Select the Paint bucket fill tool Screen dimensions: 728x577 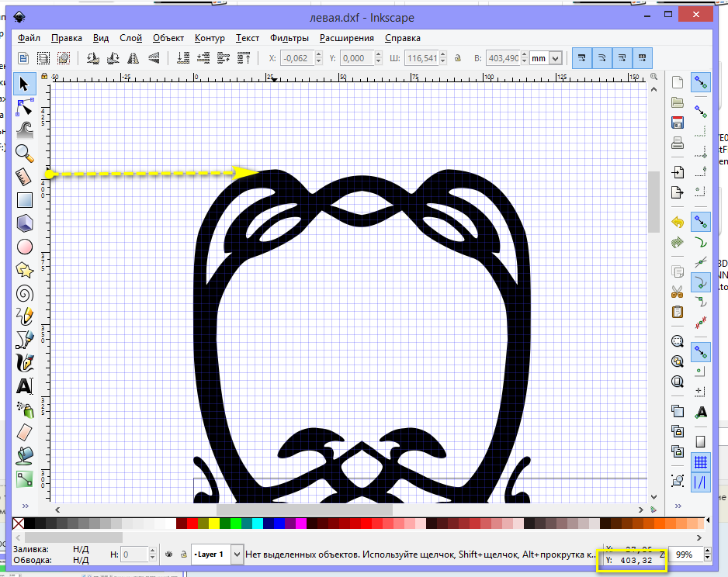[x=24, y=456]
